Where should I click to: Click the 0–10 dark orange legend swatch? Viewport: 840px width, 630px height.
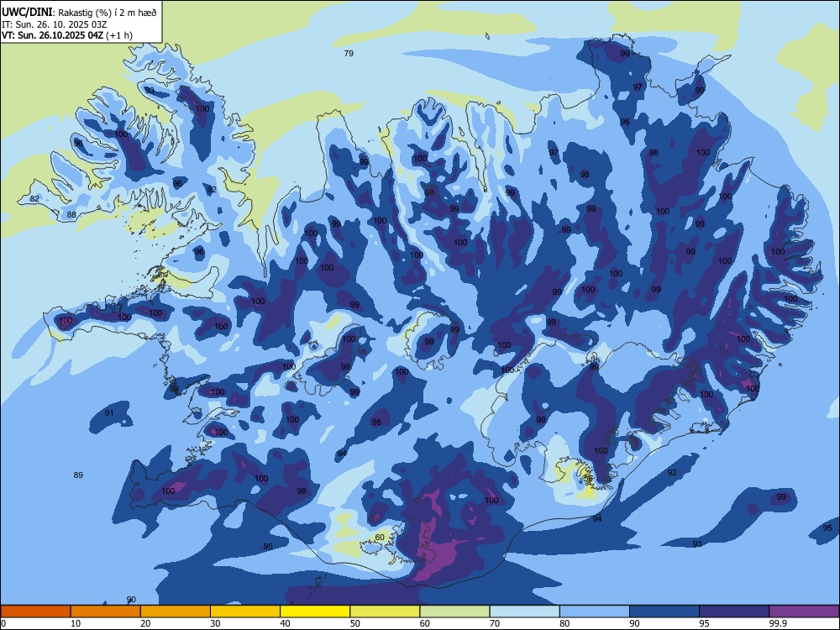click(x=35, y=612)
